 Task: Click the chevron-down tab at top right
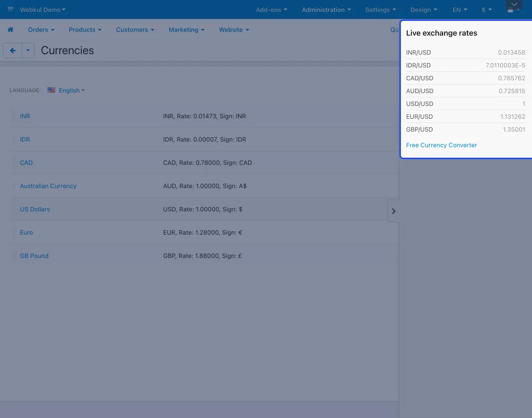point(514,5)
